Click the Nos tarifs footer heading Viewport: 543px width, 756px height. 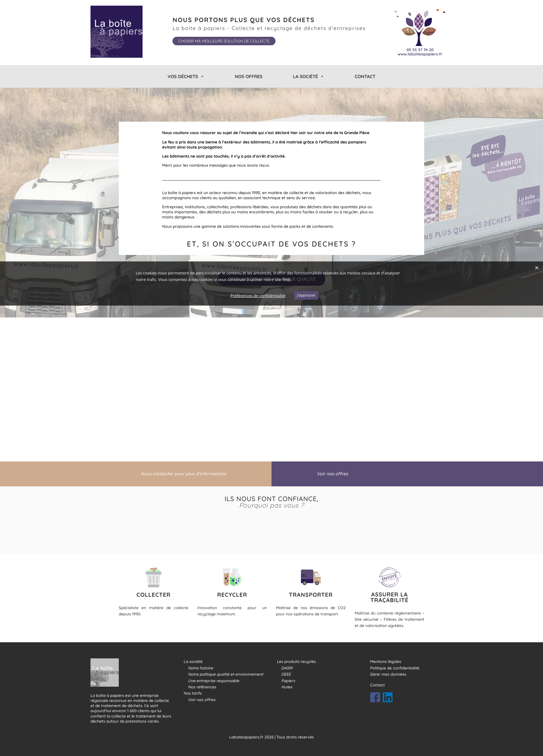point(193,693)
